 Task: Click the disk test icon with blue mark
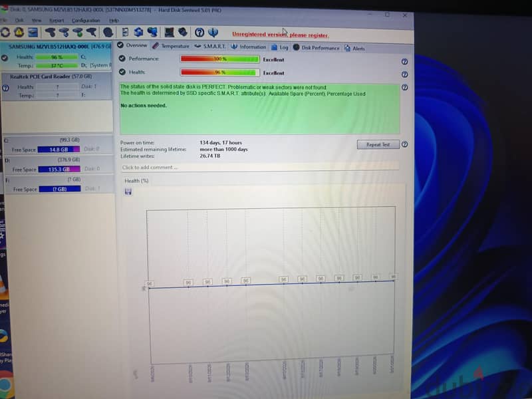[64, 32]
